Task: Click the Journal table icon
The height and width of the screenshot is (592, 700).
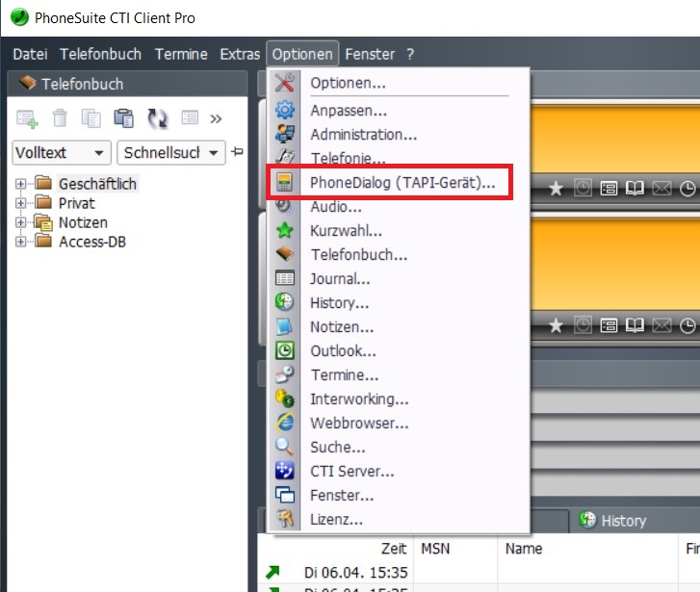Action: (x=284, y=278)
